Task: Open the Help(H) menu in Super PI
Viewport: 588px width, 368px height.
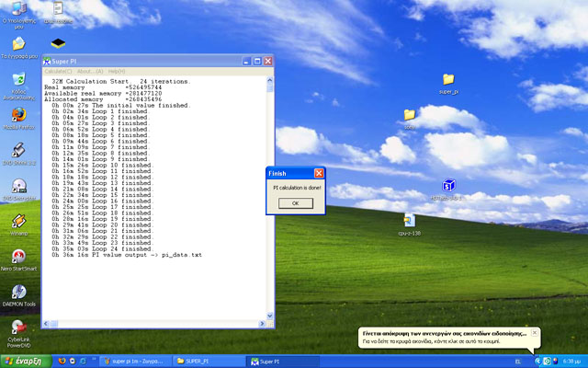Action: (117, 72)
